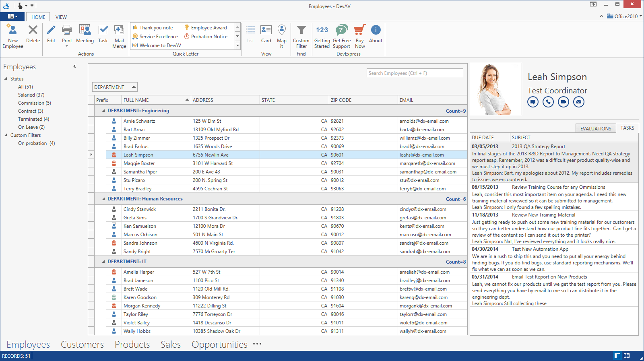
Task: Navigate to the Customers module
Action: click(82, 344)
